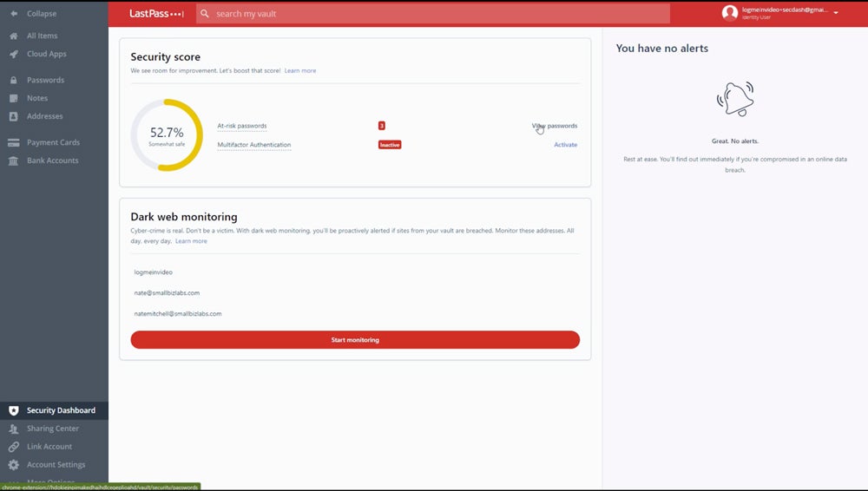Activate Multifactor Authentication
The width and height of the screenshot is (868, 491).
tap(565, 145)
